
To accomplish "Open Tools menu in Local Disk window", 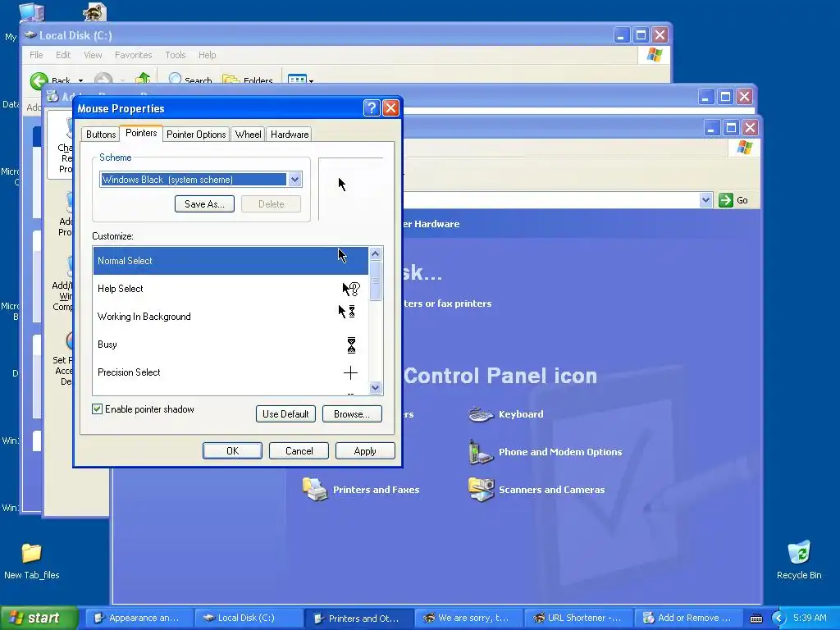I will [176, 55].
